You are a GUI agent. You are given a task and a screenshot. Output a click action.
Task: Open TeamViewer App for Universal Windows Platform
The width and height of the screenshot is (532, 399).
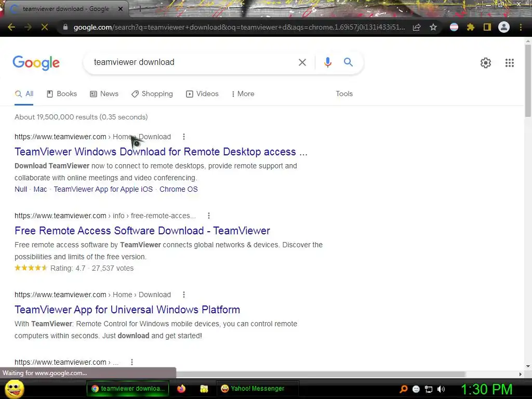click(127, 310)
